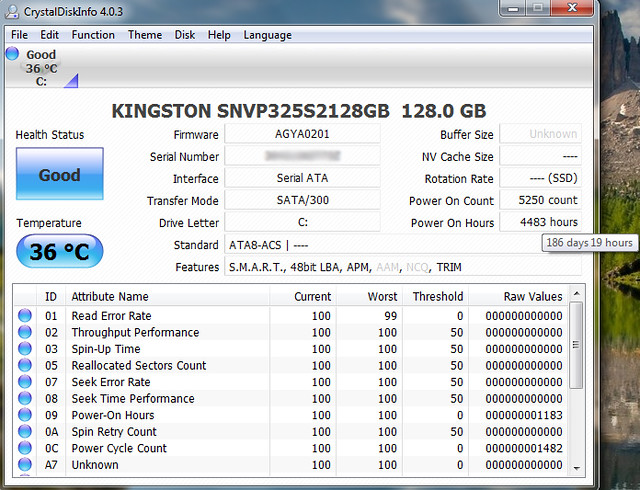Select the Read Error Rate attribute row
The width and height of the screenshot is (640, 490).
[x=291, y=316]
